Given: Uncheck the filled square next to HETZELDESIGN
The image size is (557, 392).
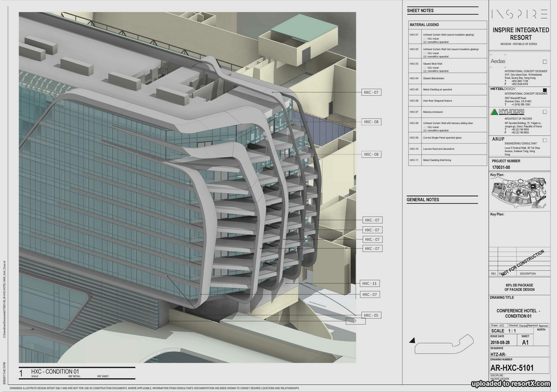Looking at the screenshot, I should pos(544,90).
